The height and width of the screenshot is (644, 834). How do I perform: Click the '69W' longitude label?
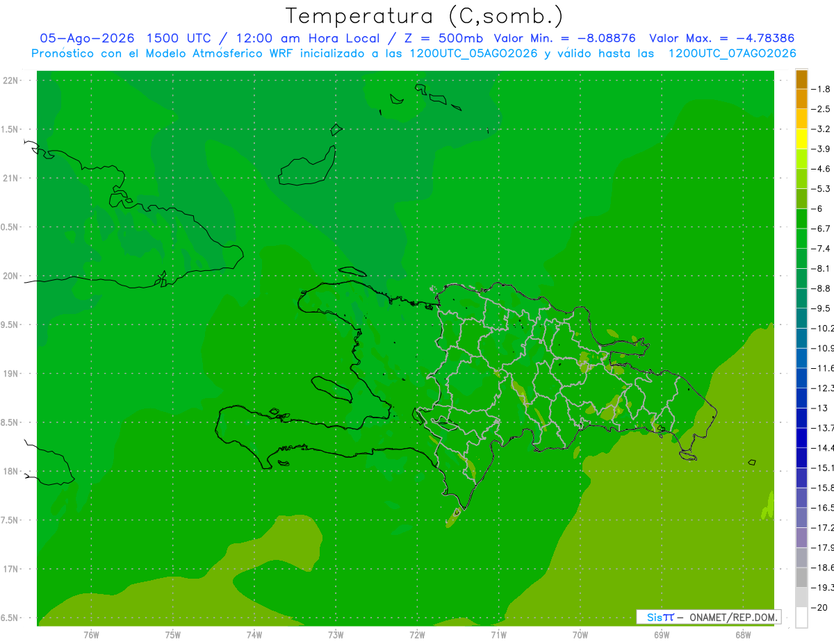pyautogui.click(x=662, y=634)
